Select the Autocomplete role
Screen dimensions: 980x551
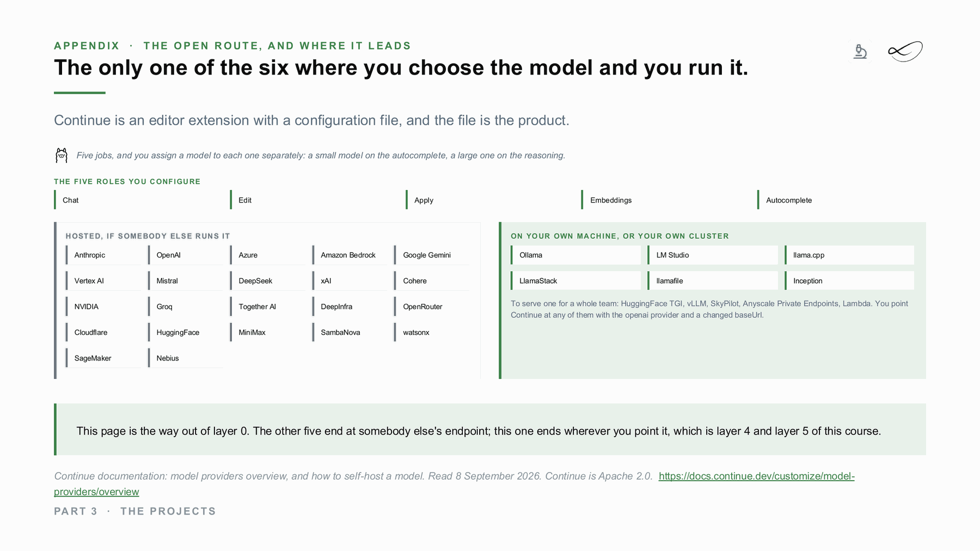842,200
